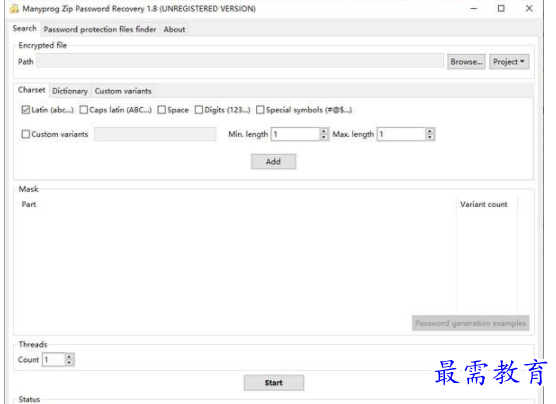Enable Caps latin (ABC...) checkbox
Viewport: 556px width, 404px height.
point(84,110)
